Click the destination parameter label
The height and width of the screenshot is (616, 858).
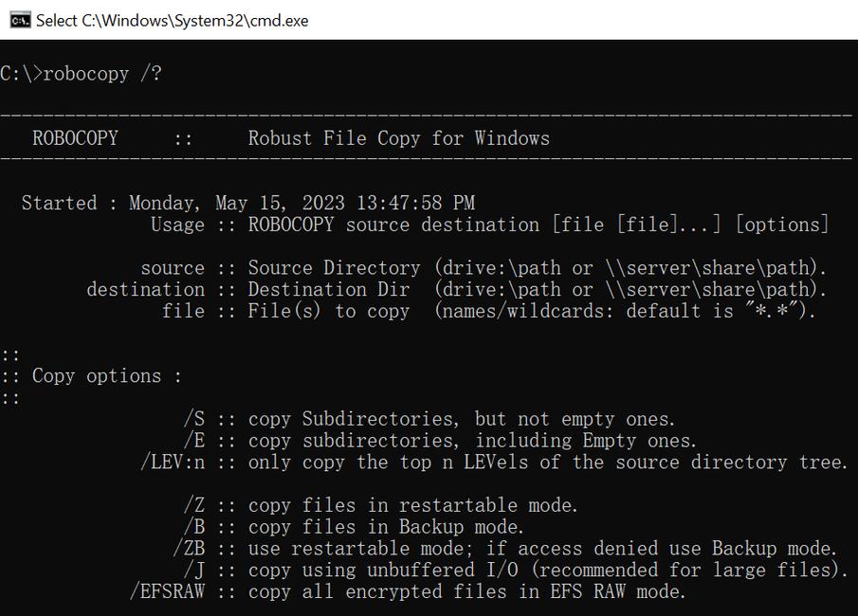[145, 290]
